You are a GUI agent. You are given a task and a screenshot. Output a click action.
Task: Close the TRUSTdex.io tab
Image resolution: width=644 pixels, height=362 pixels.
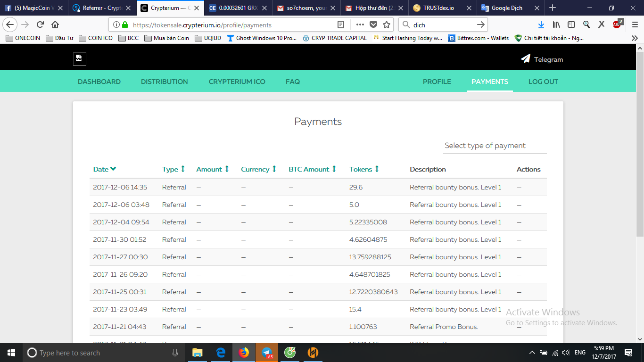(x=469, y=8)
